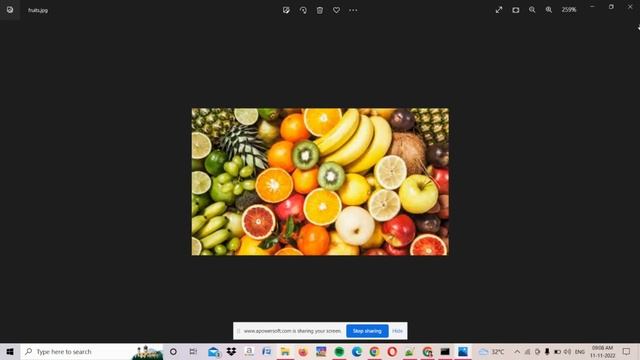The height and width of the screenshot is (360, 640).
Task: Open Spotify from the taskbar
Action: click(339, 351)
